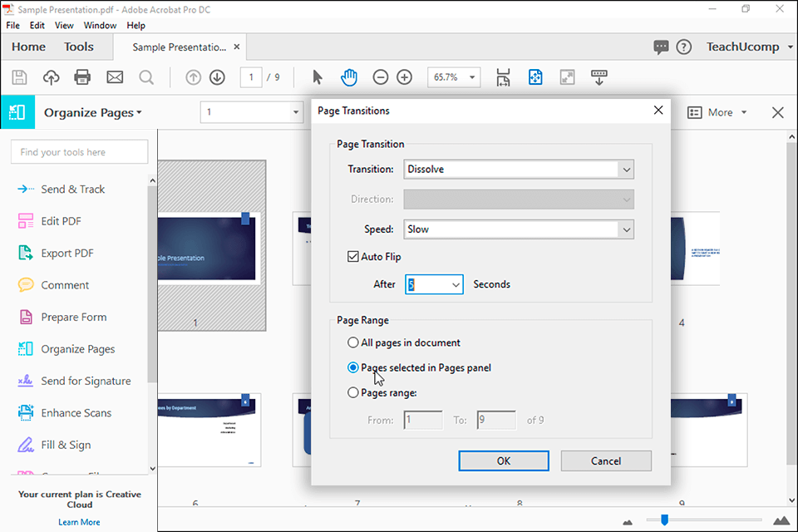Select the arrow Selection tool
Viewport: 798px width, 532px height.
click(317, 77)
